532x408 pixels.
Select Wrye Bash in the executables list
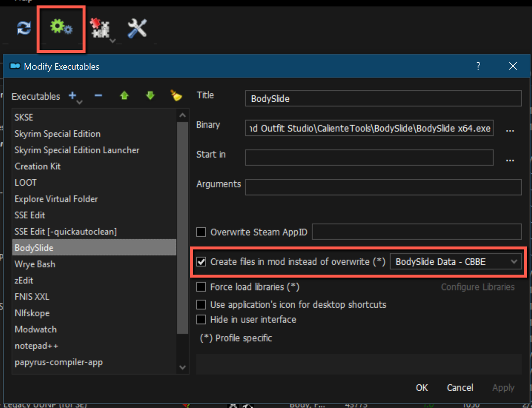coord(94,264)
